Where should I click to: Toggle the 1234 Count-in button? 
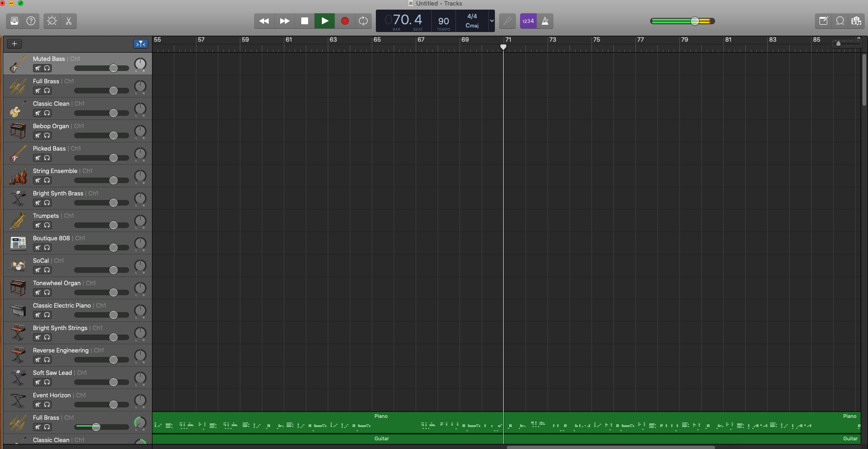coord(528,21)
